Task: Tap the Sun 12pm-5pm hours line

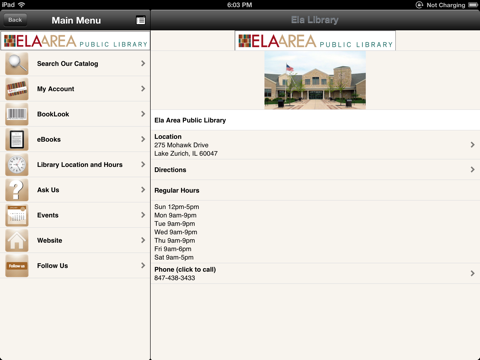Action: point(177,207)
